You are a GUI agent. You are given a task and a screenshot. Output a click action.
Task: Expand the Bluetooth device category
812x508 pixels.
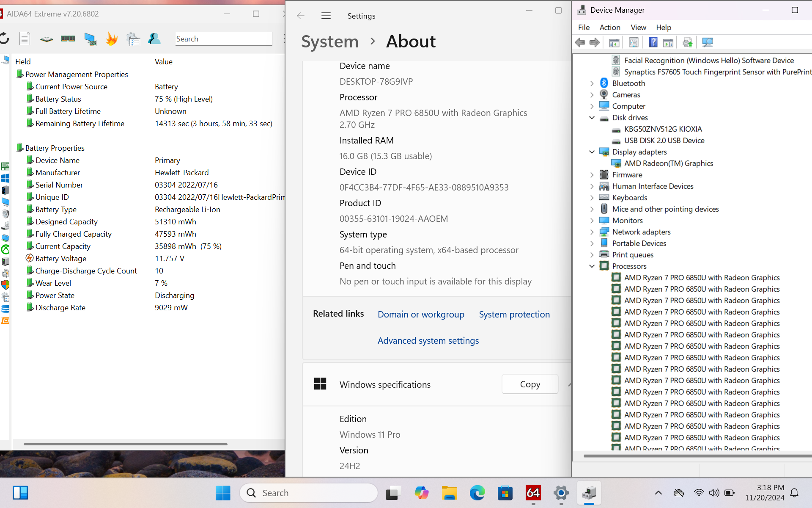[x=592, y=83]
